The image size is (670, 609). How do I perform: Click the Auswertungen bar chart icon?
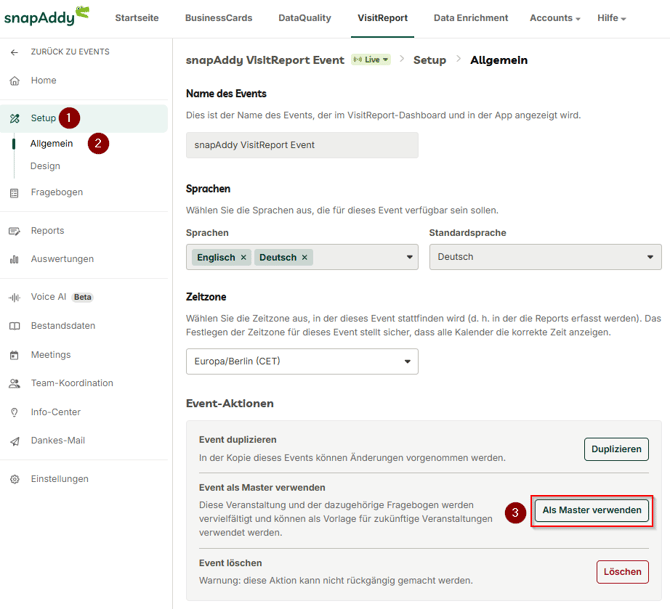click(x=14, y=259)
